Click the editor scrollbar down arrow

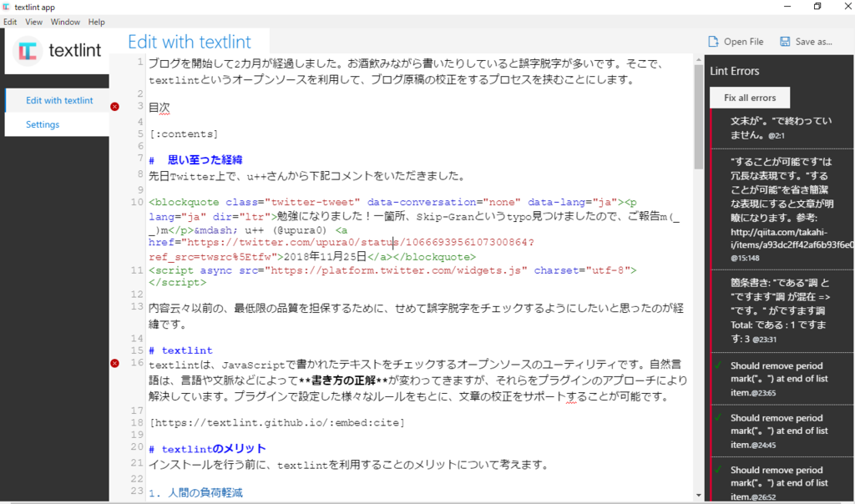699,496
